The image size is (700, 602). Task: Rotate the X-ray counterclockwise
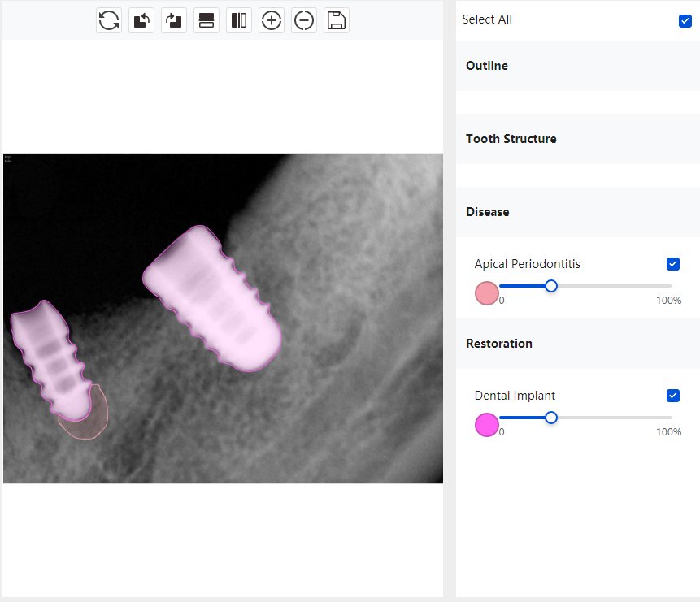[x=141, y=21]
